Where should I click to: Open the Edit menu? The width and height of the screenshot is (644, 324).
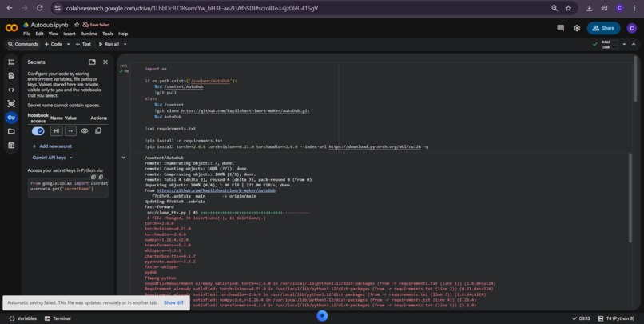(39, 34)
